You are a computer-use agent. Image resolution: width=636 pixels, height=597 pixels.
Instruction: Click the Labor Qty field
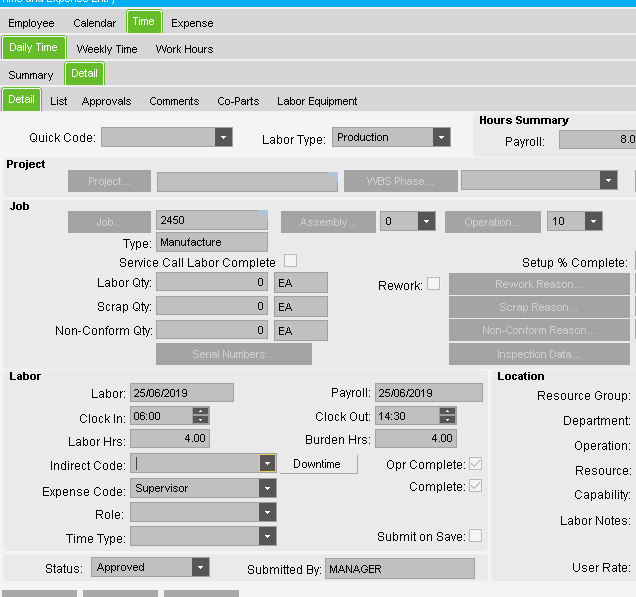coord(212,282)
